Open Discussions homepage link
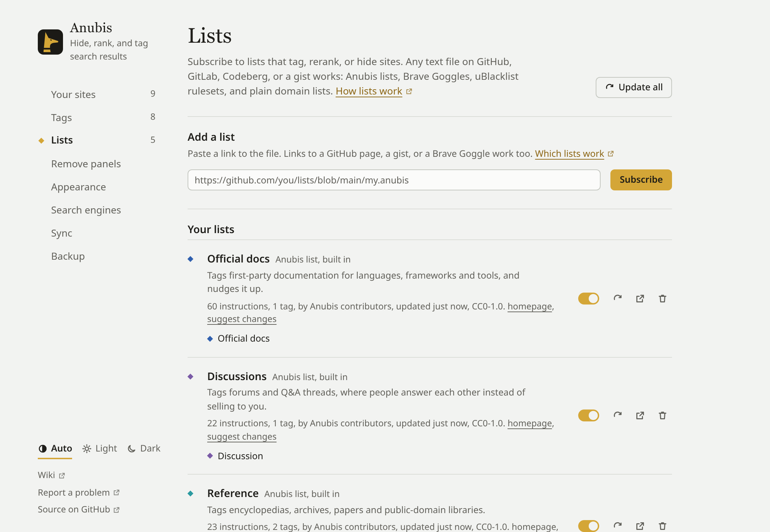The image size is (770, 532). pos(530,423)
